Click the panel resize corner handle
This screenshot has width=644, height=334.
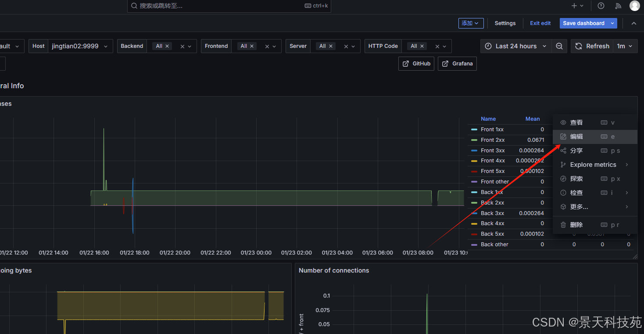(634, 256)
